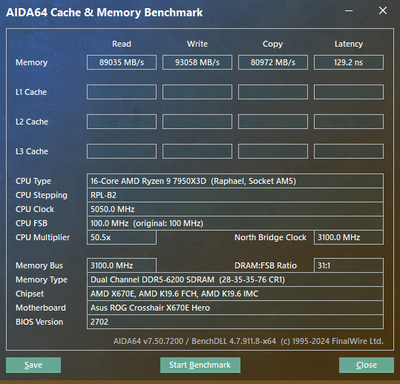Click the CPU Clock field showing 5050.0 MHz
400x384 pixels.
235,209
